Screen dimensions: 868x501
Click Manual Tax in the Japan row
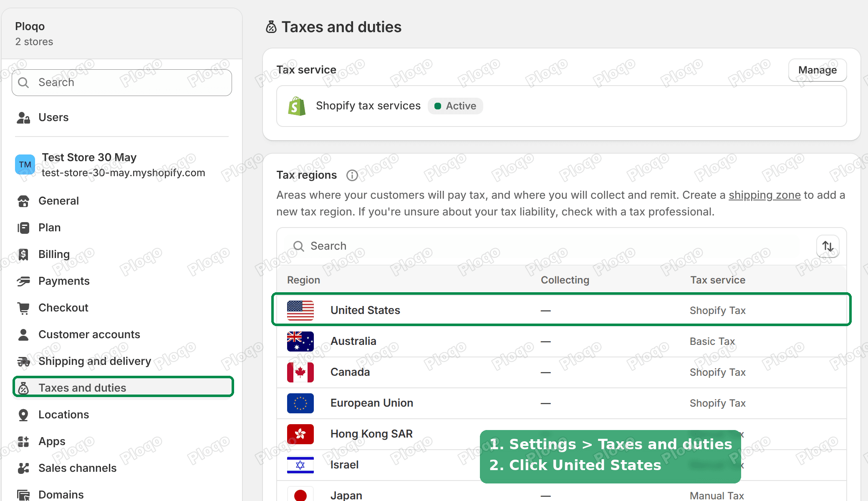click(717, 496)
